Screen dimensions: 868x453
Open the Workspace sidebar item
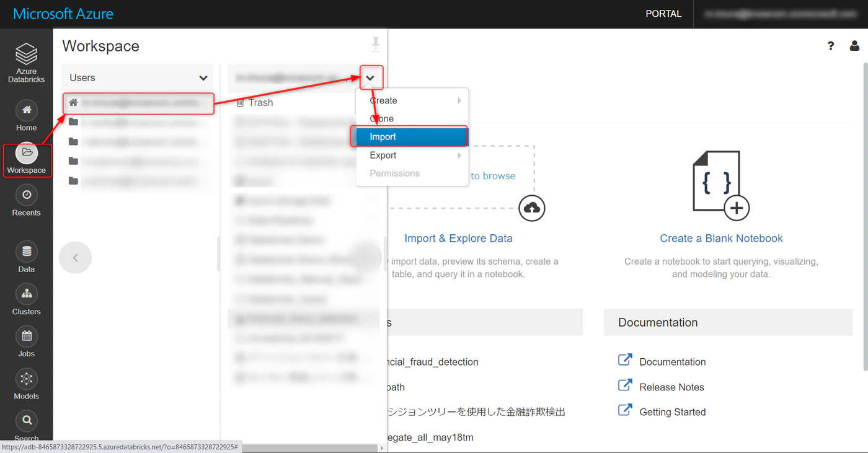click(x=26, y=159)
